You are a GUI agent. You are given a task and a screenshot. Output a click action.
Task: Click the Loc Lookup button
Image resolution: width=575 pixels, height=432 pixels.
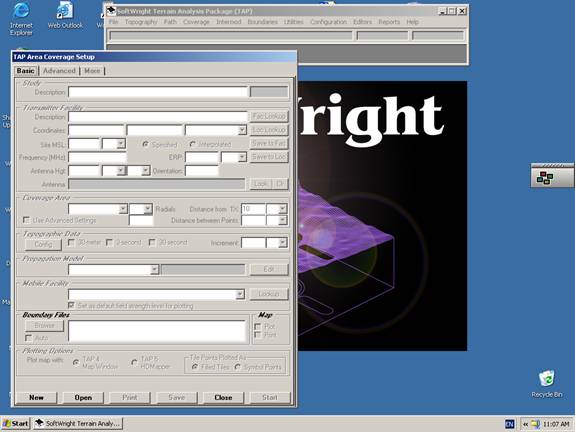coord(269,130)
